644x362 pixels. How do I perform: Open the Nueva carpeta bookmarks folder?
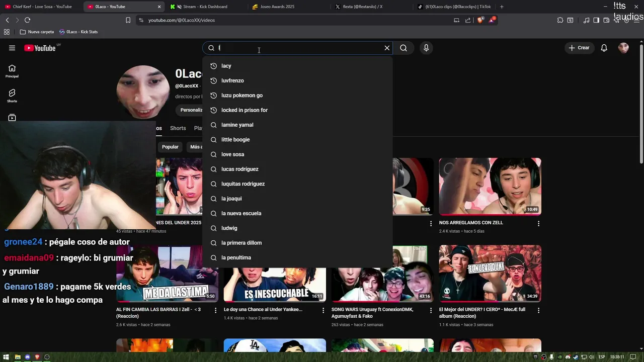[37, 32]
